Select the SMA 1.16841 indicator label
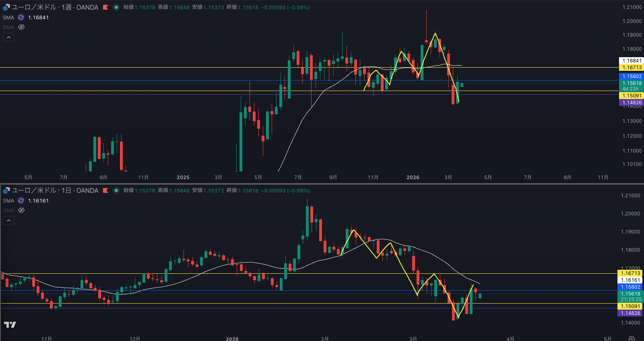Viewport: 644px width, 341px height. (x=8, y=17)
